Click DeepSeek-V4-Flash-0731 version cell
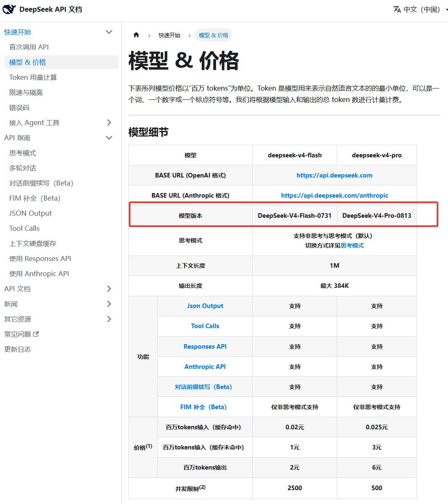Viewport: 448px width, 504px height. click(x=295, y=216)
